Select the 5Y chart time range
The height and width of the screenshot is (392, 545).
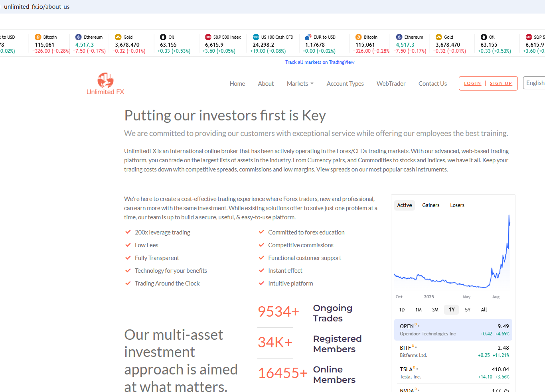(x=468, y=310)
